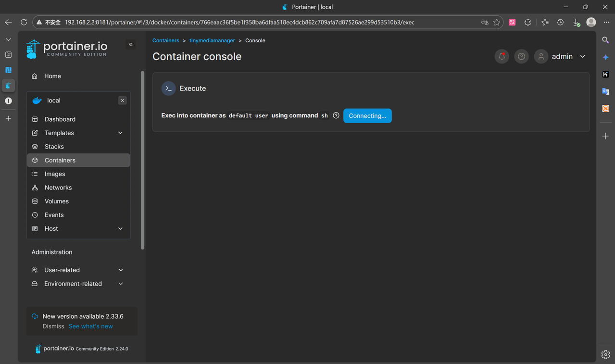615x364 pixels.
Task: Expand the Host submenu chevron
Action: point(120,228)
